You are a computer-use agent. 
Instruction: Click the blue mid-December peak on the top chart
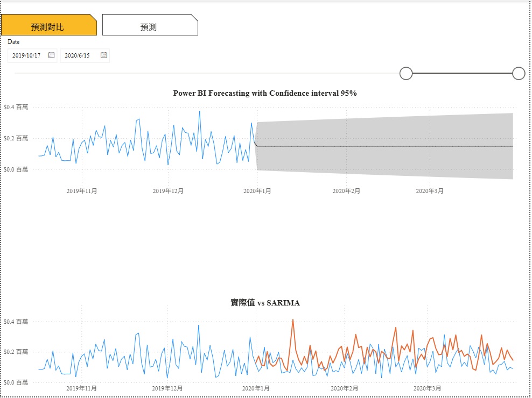coord(199,111)
